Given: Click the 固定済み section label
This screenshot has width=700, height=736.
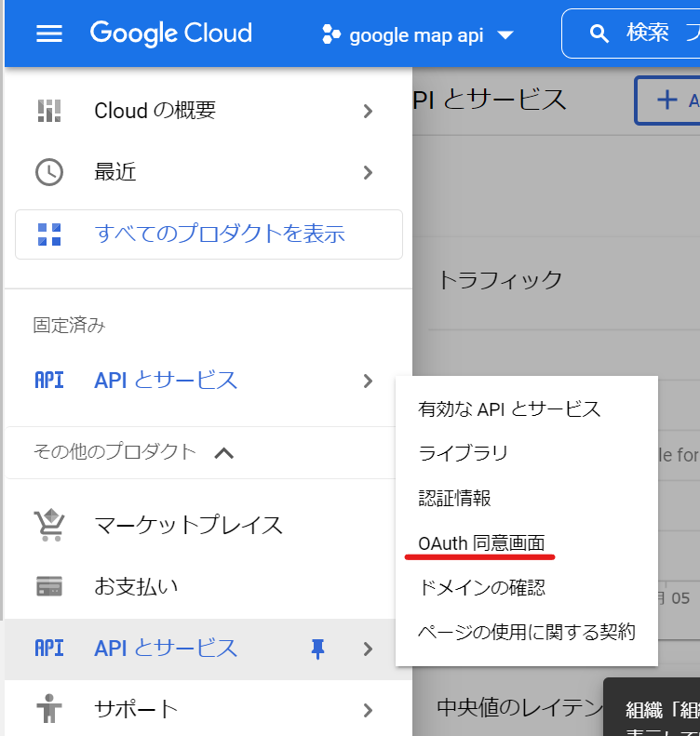Looking at the screenshot, I should coord(69,326).
